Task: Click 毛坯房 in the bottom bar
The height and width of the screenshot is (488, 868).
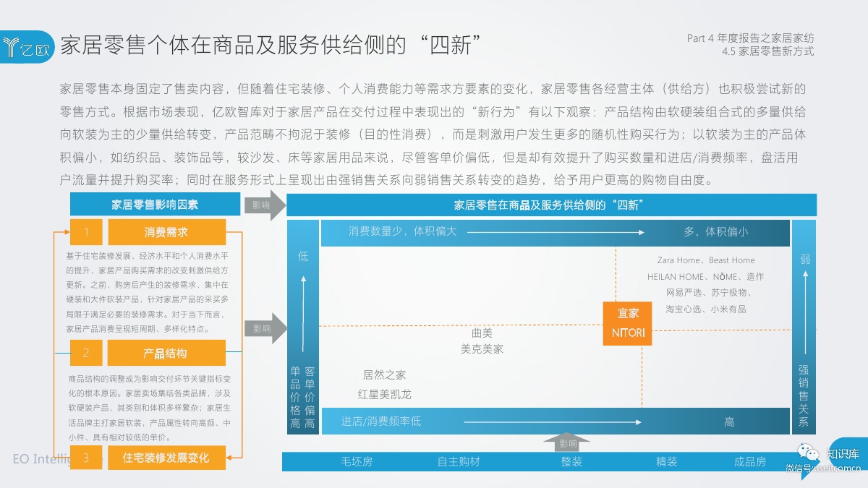Action: 357,461
